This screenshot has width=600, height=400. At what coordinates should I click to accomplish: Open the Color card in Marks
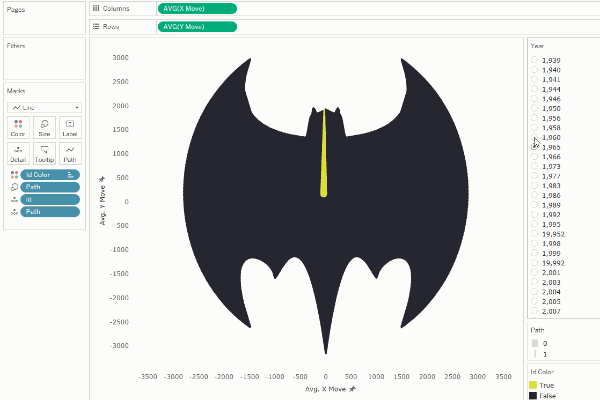coord(18,128)
